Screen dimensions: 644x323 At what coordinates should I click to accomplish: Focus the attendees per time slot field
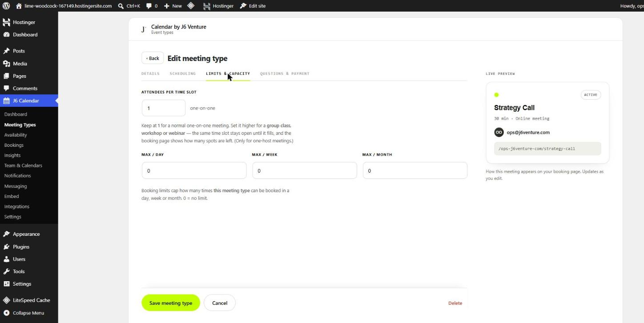coord(164,108)
